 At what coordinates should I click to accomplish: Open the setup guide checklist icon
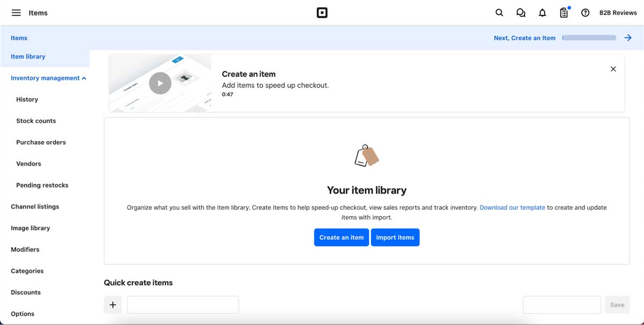point(563,12)
